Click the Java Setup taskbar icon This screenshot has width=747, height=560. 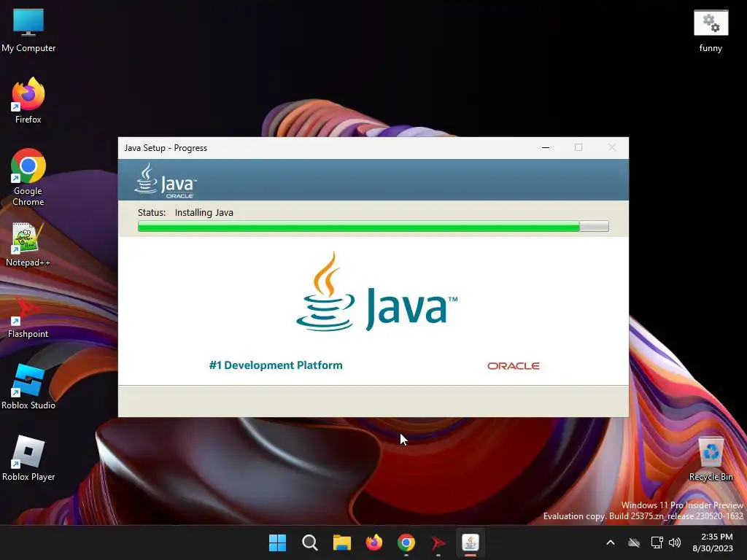pos(471,542)
